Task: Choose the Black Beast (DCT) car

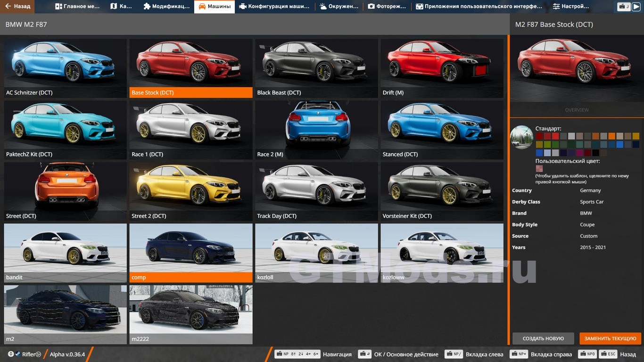Action: [316, 68]
